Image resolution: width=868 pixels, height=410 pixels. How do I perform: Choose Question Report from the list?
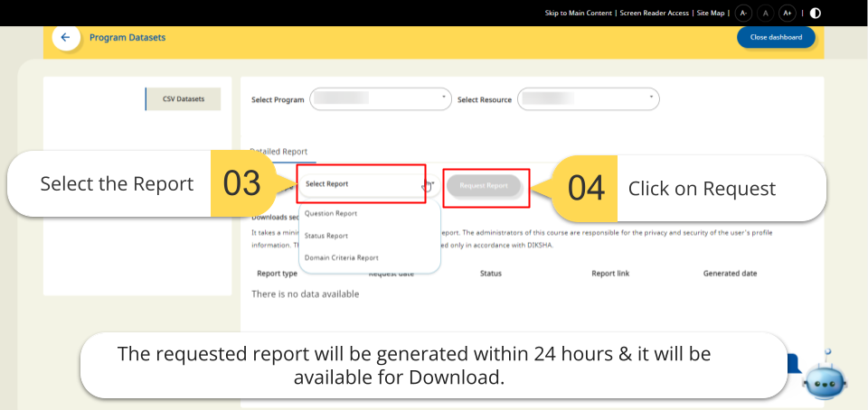(x=331, y=214)
